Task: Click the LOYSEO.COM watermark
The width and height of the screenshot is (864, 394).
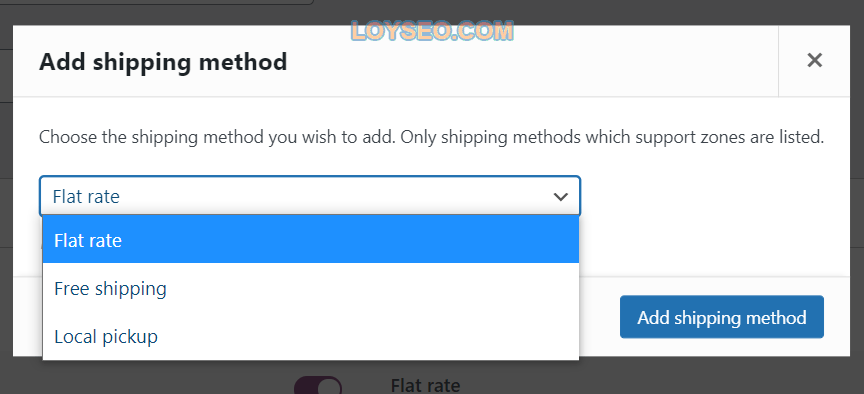Action: click(x=432, y=31)
